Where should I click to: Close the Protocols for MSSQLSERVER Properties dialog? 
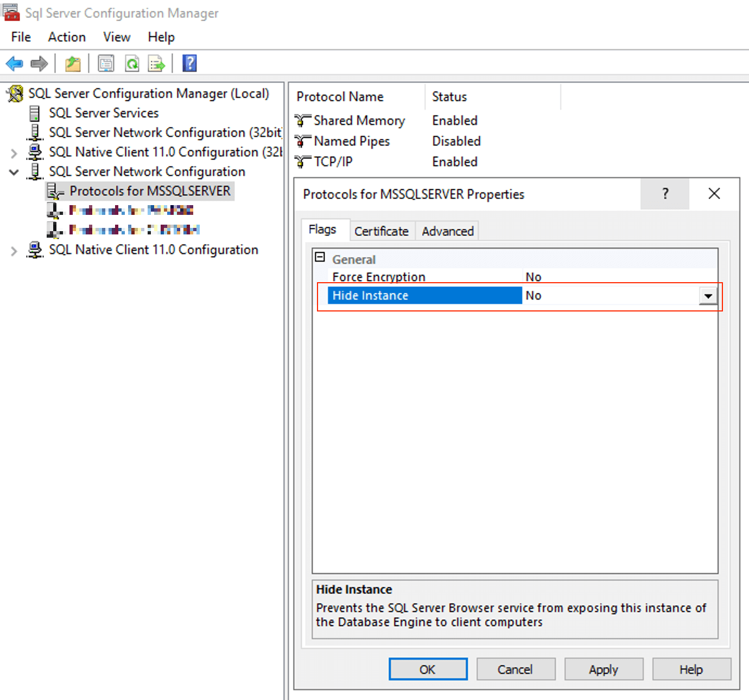pyautogui.click(x=714, y=194)
